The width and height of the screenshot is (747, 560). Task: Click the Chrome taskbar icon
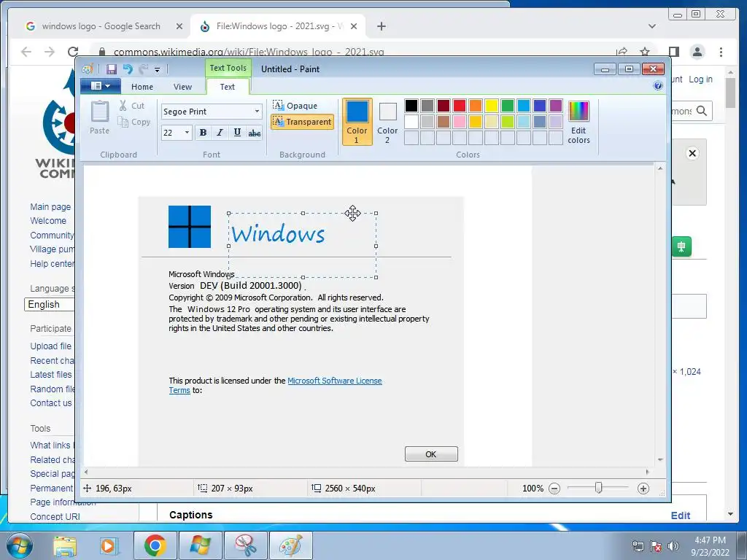click(x=155, y=545)
